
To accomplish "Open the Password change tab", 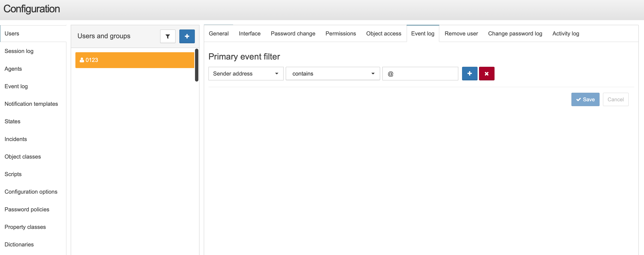I will [x=293, y=34].
